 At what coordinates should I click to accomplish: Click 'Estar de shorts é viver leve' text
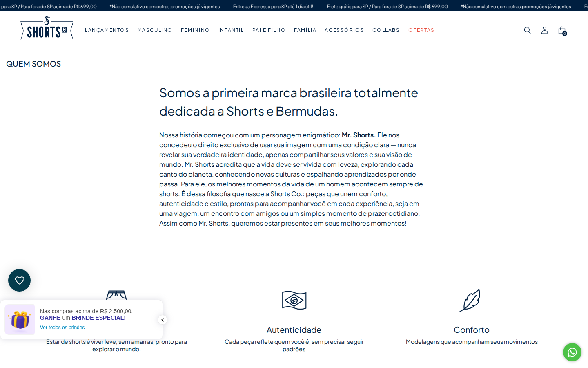(116, 346)
